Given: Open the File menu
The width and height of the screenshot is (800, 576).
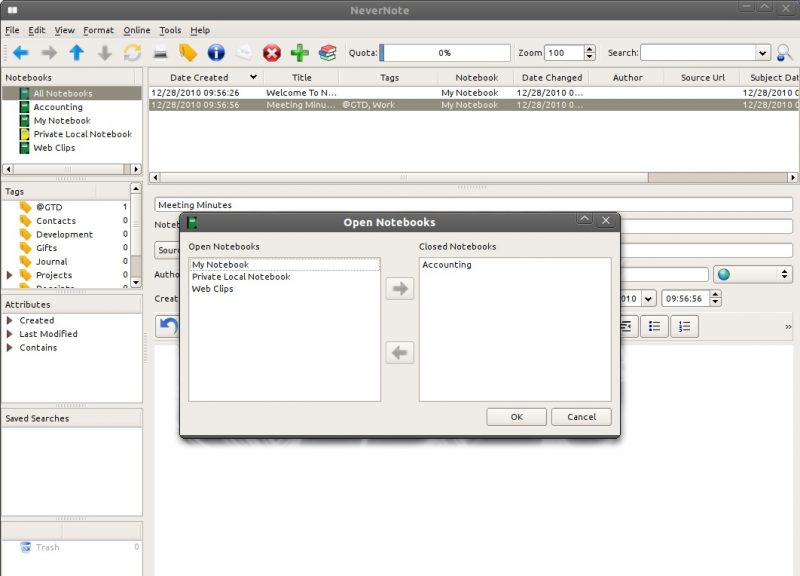Looking at the screenshot, I should click(12, 30).
